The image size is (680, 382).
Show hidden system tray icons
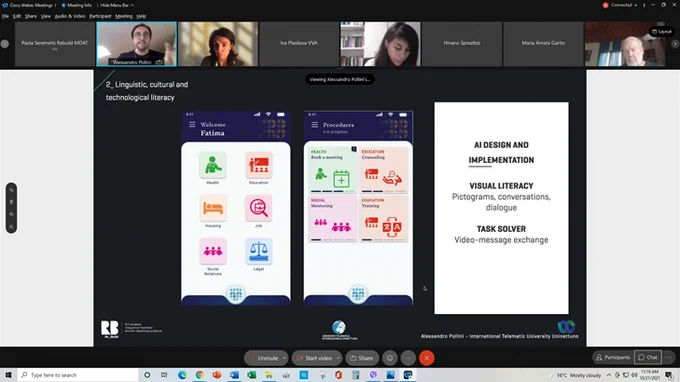pyautogui.click(x=608, y=375)
